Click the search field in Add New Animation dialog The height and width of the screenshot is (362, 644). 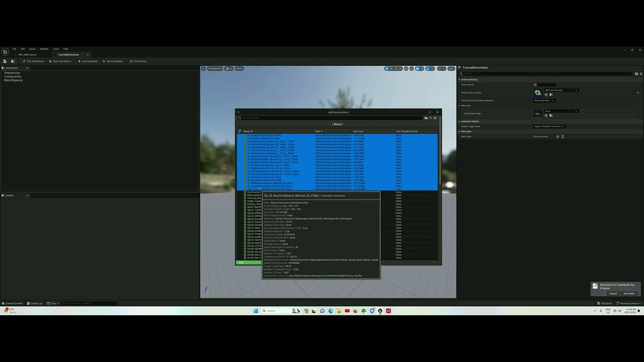click(330, 118)
